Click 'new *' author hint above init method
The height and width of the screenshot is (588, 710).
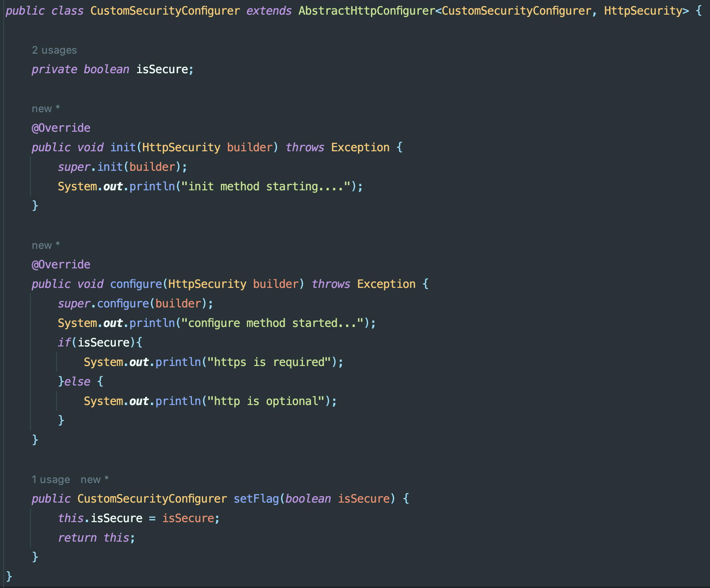point(46,109)
